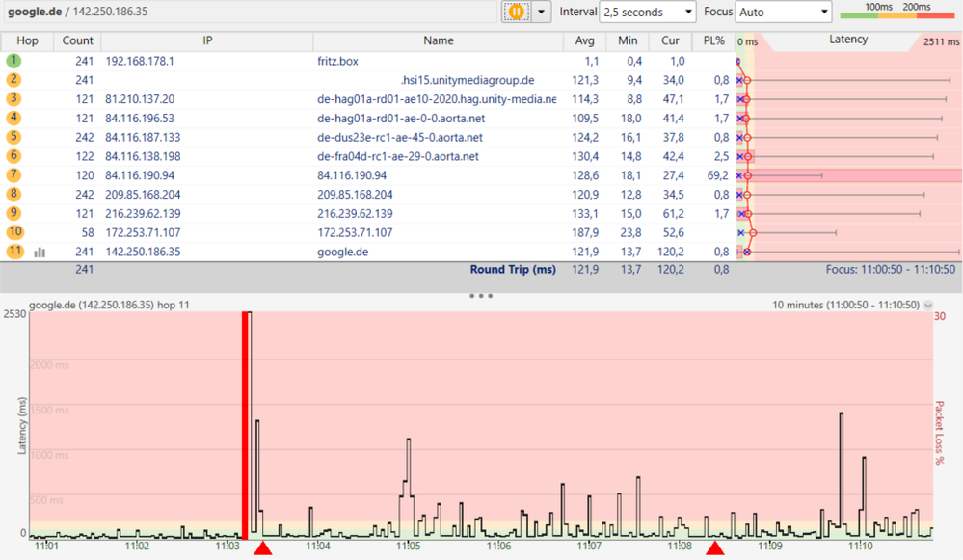Sort by the Avg column header
Image resolution: width=963 pixels, height=560 pixels.
pos(585,40)
